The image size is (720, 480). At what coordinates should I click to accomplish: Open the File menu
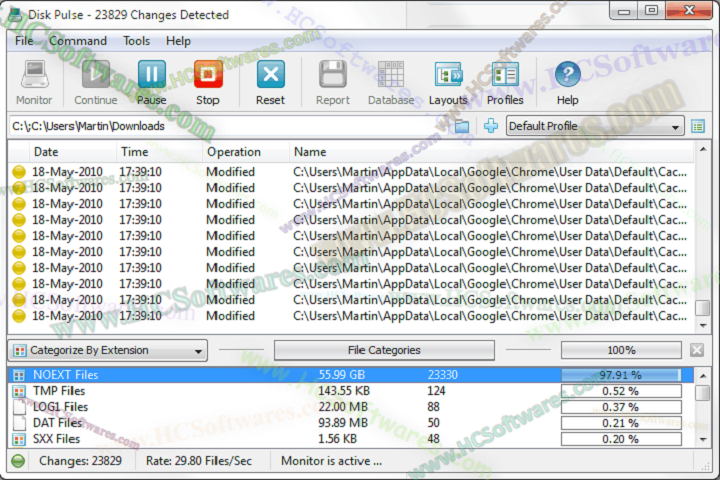[24, 41]
